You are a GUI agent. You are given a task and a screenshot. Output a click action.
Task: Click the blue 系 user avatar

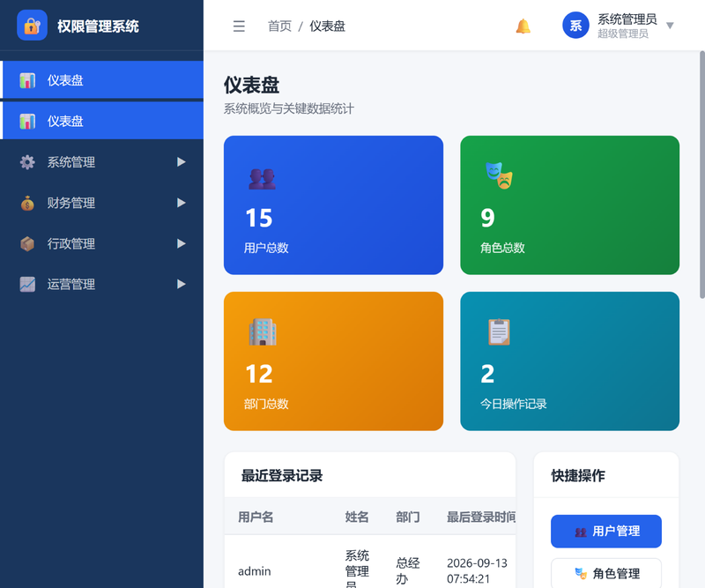575,26
